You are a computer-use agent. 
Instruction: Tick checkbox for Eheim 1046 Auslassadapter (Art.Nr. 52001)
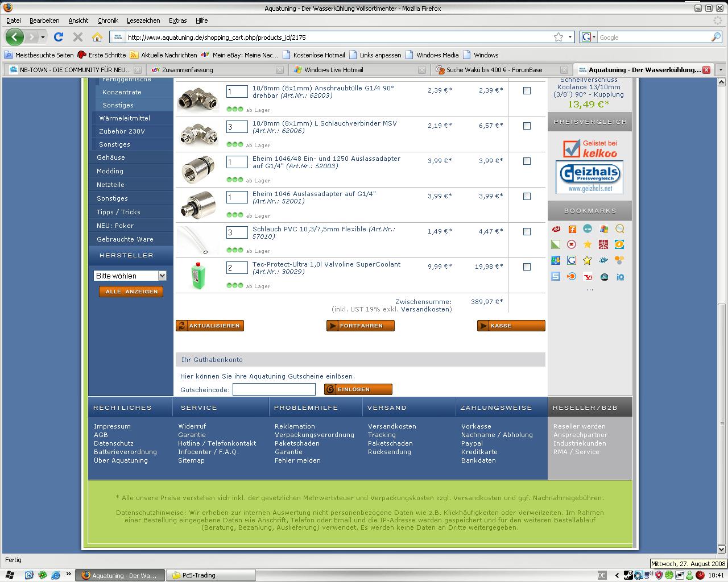pyautogui.click(x=527, y=196)
